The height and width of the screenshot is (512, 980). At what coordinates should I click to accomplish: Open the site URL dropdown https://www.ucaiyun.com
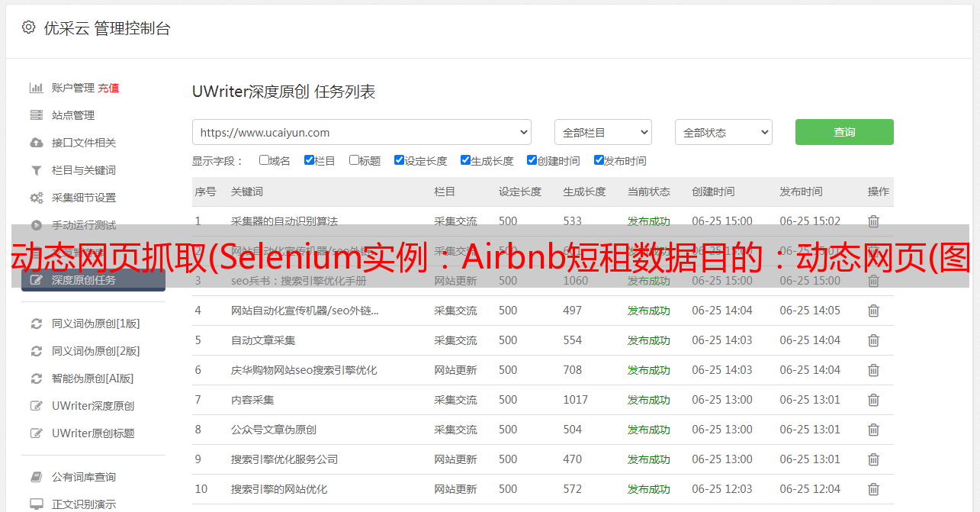(x=361, y=132)
